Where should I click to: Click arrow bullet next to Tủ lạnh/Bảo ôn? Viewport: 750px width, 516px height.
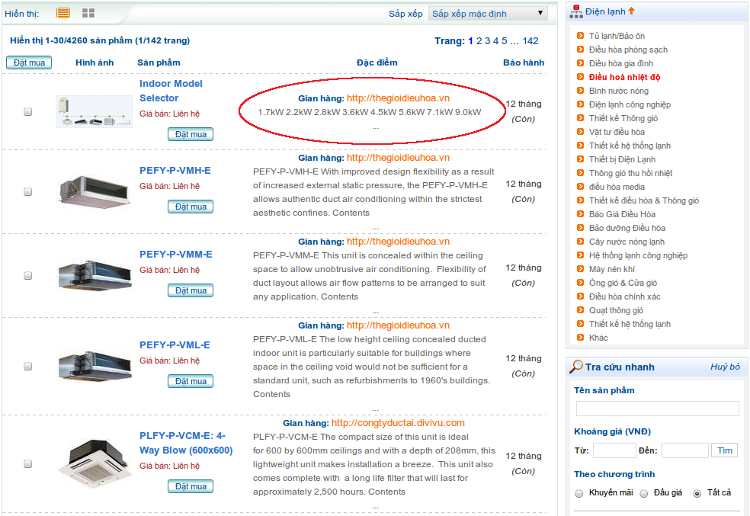coord(580,35)
